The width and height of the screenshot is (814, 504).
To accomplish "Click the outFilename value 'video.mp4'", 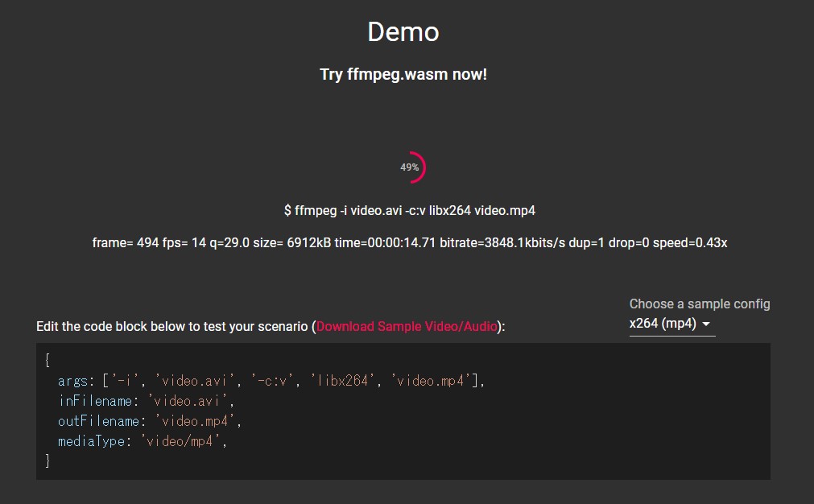I will click(198, 421).
